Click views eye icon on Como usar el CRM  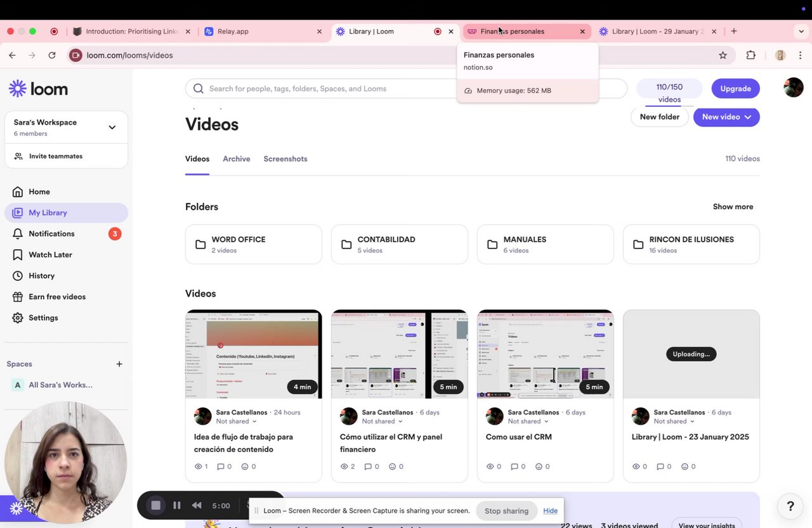(x=490, y=467)
